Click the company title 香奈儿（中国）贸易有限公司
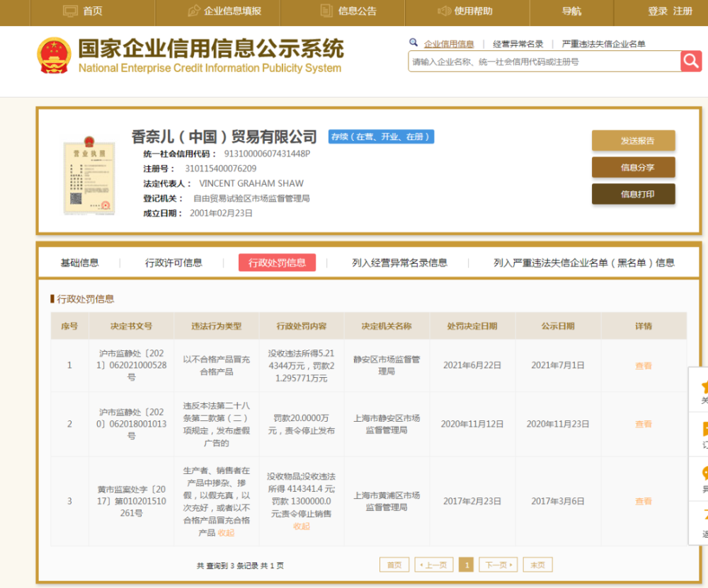 (224, 137)
